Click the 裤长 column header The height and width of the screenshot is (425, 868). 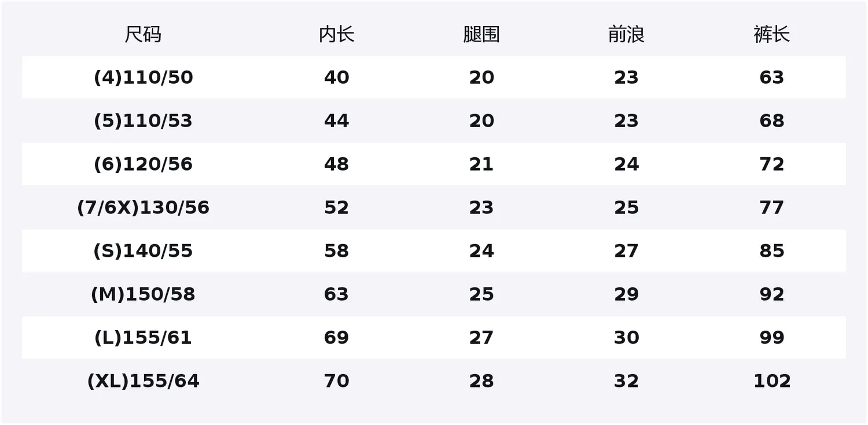click(771, 35)
